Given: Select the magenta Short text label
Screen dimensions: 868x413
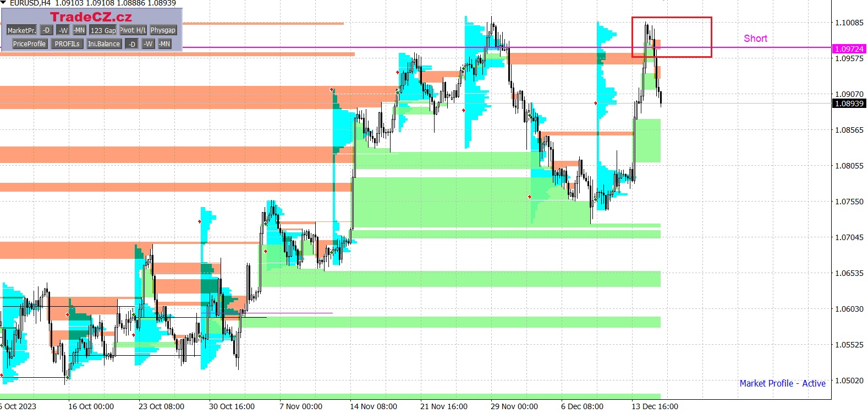Looking at the screenshot, I should pyautogui.click(x=755, y=39).
